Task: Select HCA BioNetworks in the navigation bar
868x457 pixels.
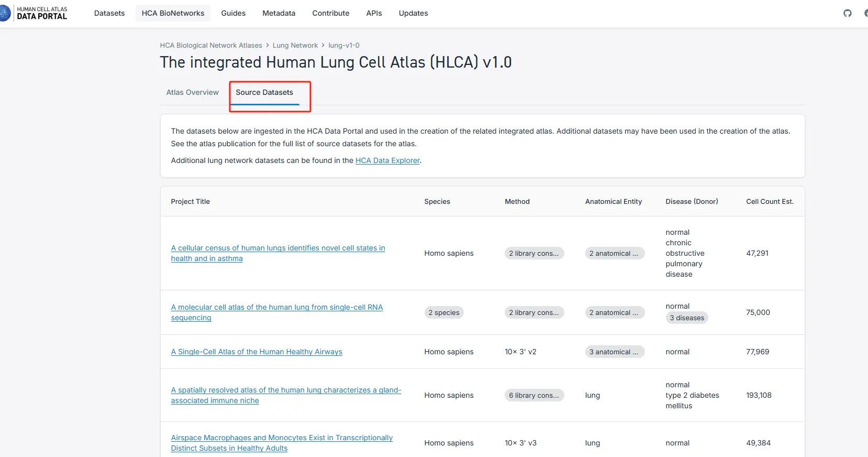Action: pos(173,13)
